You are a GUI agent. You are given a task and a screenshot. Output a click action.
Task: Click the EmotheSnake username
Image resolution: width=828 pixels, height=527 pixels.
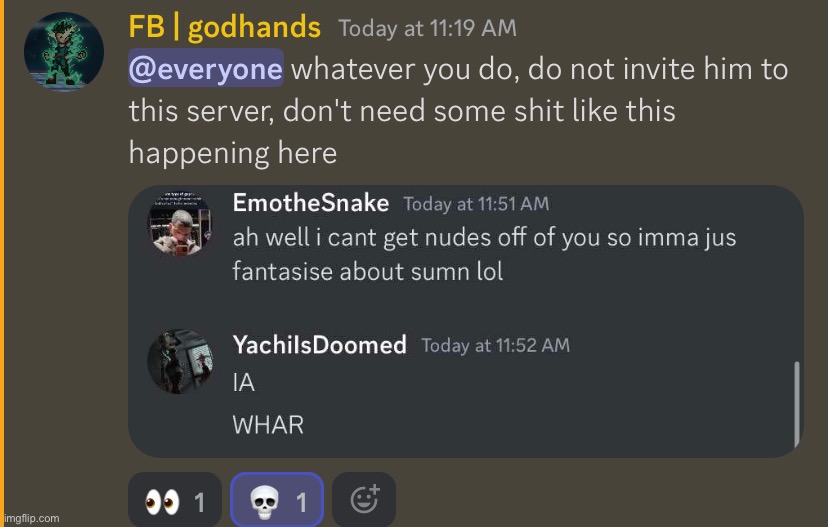tap(310, 203)
